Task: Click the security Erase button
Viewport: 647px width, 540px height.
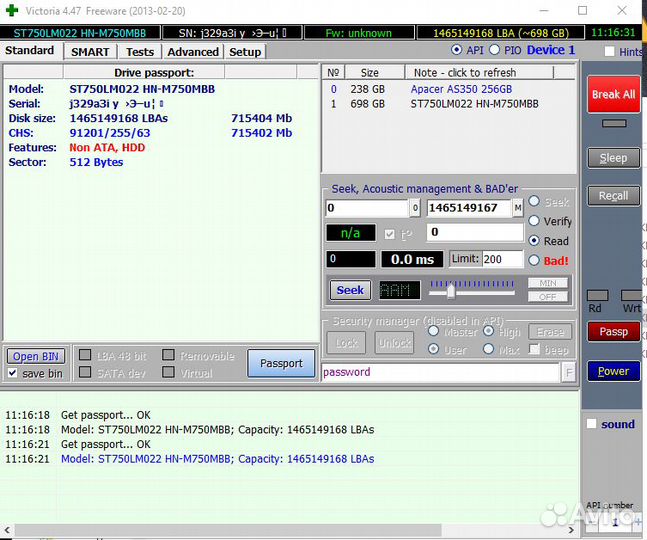Action: pyautogui.click(x=550, y=332)
